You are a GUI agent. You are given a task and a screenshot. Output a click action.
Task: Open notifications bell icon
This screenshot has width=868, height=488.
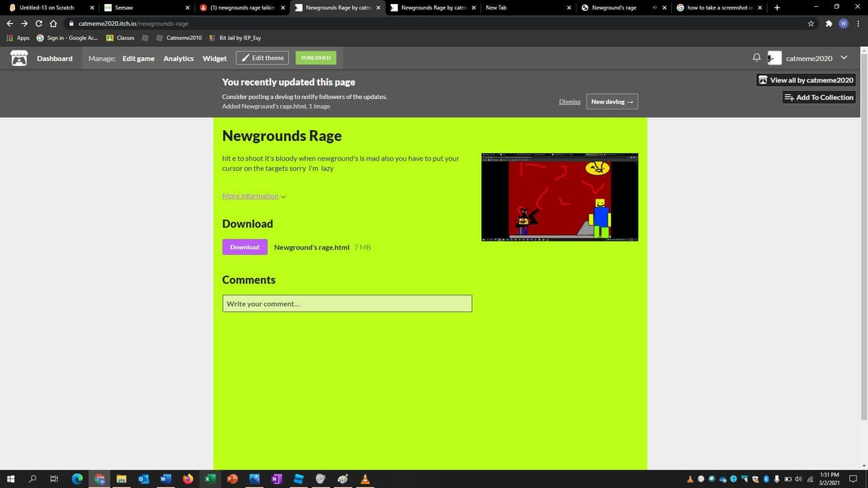pyautogui.click(x=757, y=58)
